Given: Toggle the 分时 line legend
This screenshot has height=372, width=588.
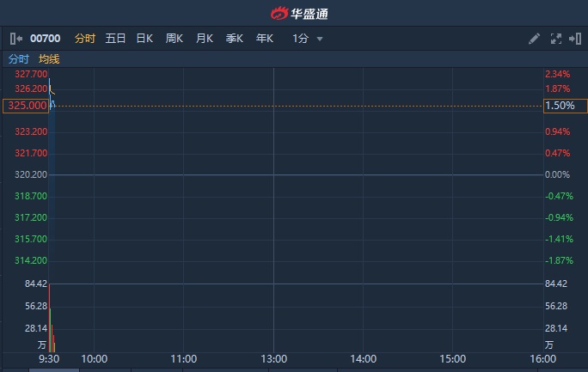Looking at the screenshot, I should tap(19, 59).
